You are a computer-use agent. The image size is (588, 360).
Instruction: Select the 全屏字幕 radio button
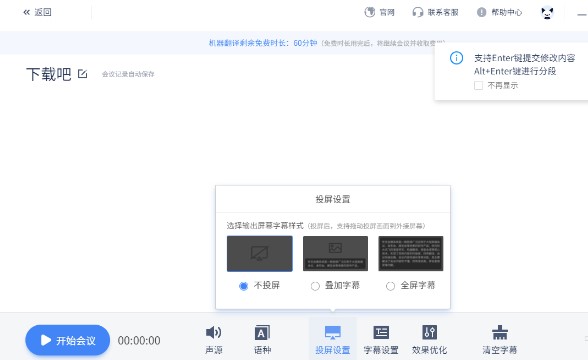tap(390, 286)
